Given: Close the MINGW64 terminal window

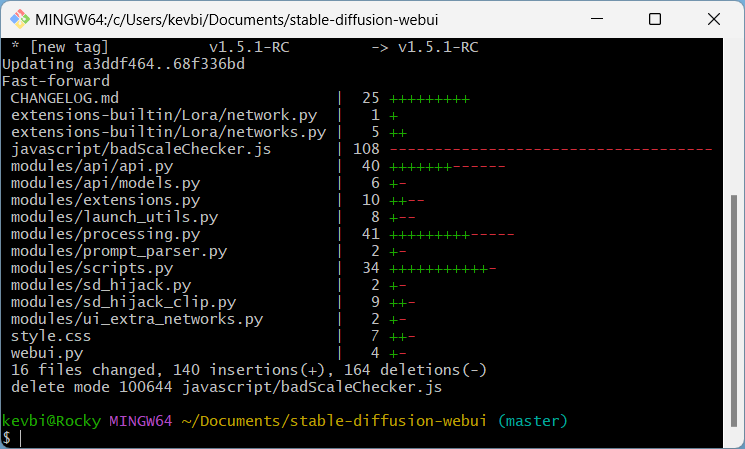Looking at the screenshot, I should coord(710,19).
